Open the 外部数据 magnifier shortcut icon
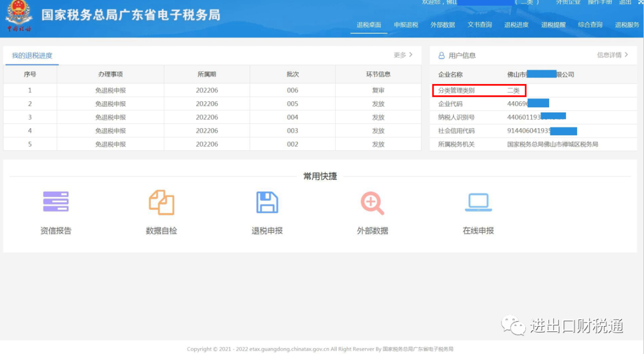The height and width of the screenshot is (354, 644). pos(373,203)
